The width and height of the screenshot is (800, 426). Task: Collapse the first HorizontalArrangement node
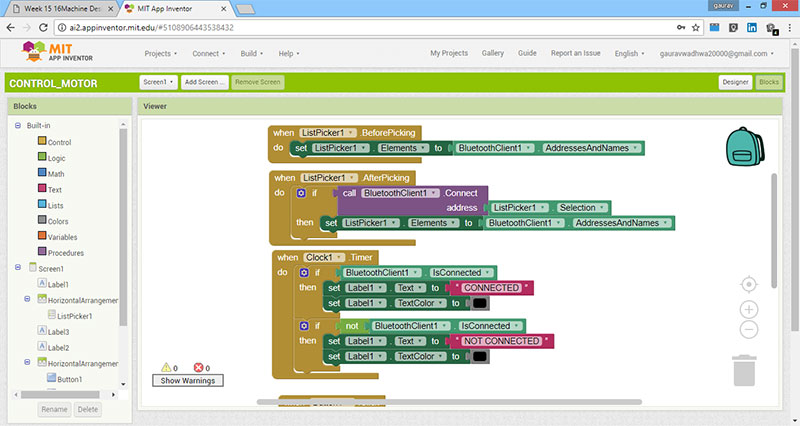tap(28, 299)
